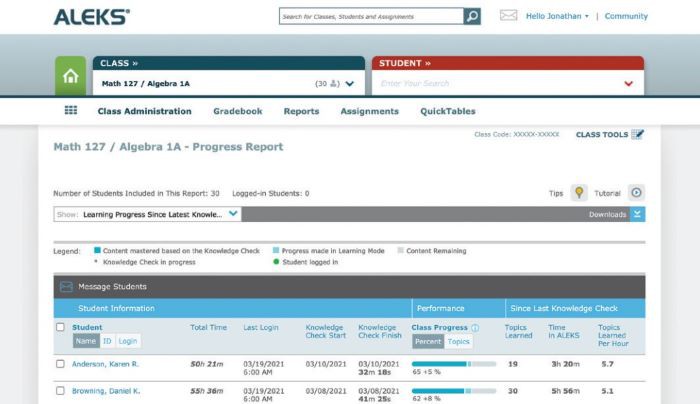Click the Class Progress info icon

(475, 328)
